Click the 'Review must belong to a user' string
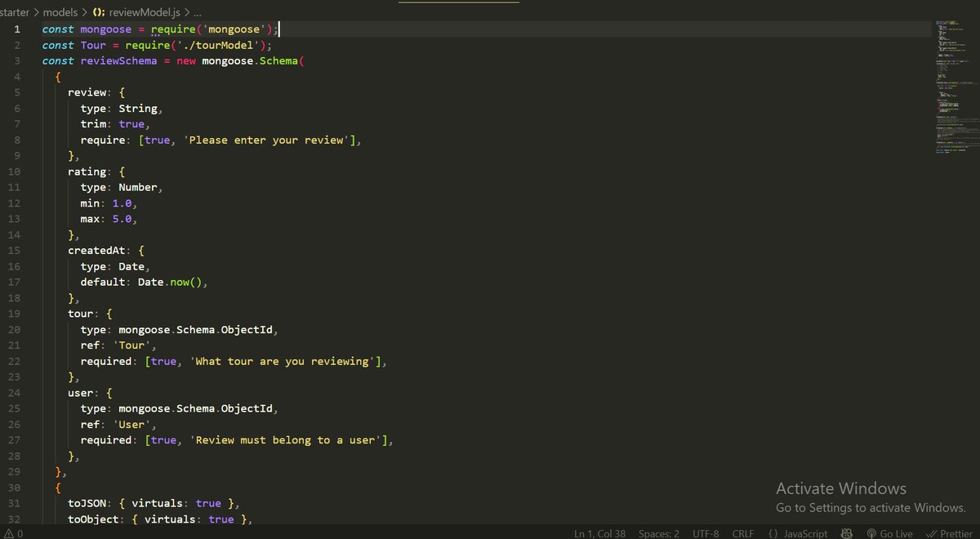 pos(286,439)
